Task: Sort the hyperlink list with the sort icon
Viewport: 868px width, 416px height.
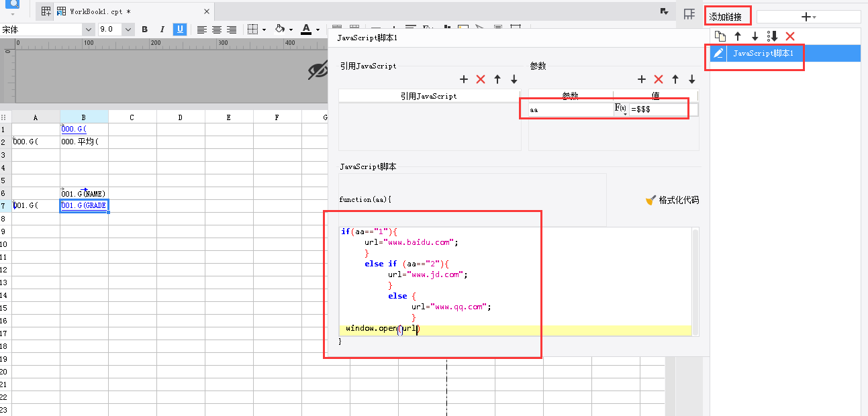Action: click(772, 36)
